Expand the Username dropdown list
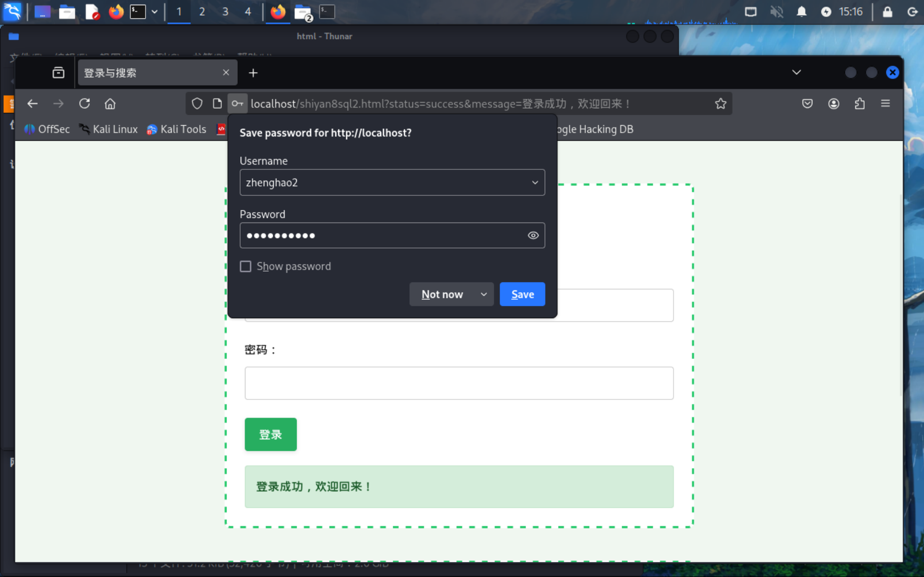This screenshot has height=577, width=924. (x=535, y=183)
